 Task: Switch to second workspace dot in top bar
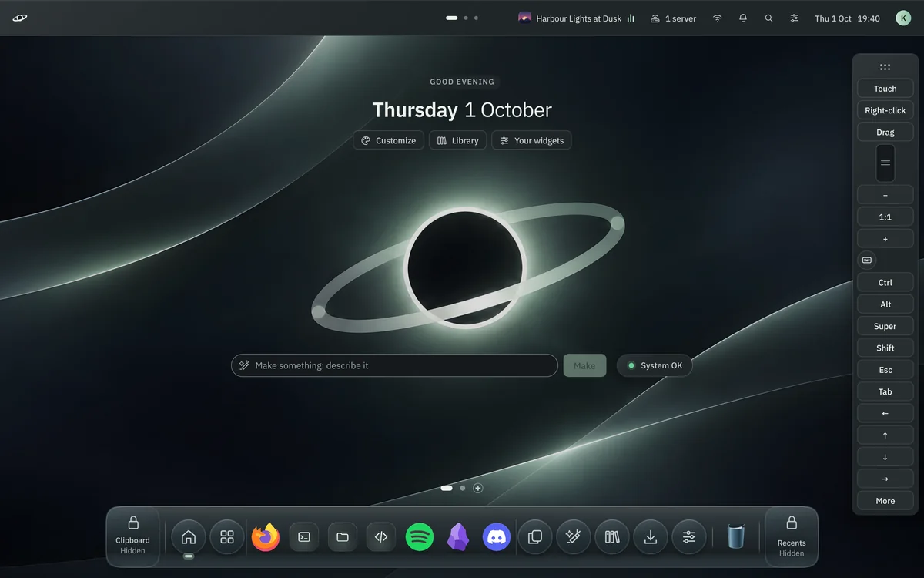click(x=466, y=18)
